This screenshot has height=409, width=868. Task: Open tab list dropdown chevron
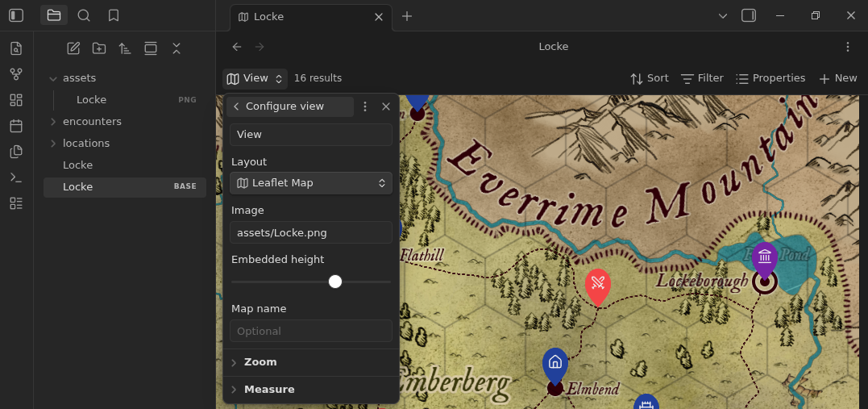[x=723, y=15]
